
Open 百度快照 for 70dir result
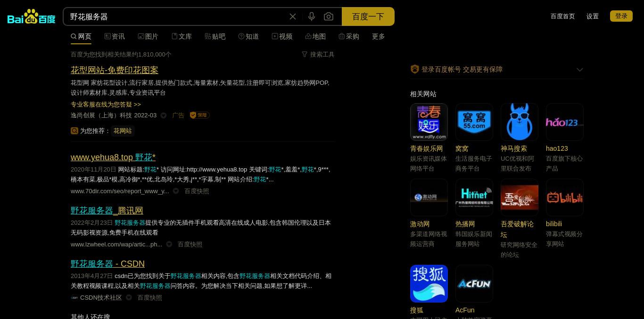pos(197,191)
